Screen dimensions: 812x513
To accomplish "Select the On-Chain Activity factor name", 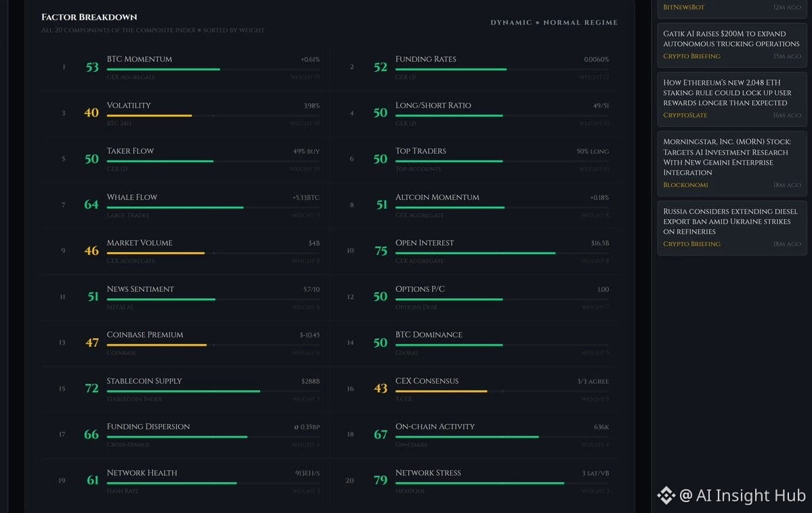I will pos(435,426).
